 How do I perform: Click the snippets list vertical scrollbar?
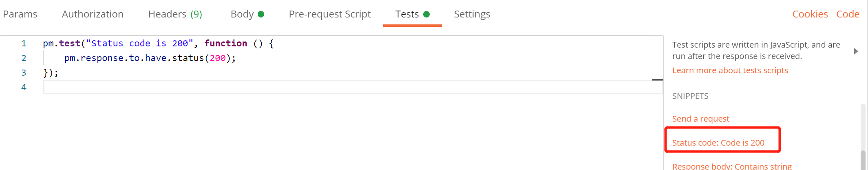pyautogui.click(x=863, y=159)
